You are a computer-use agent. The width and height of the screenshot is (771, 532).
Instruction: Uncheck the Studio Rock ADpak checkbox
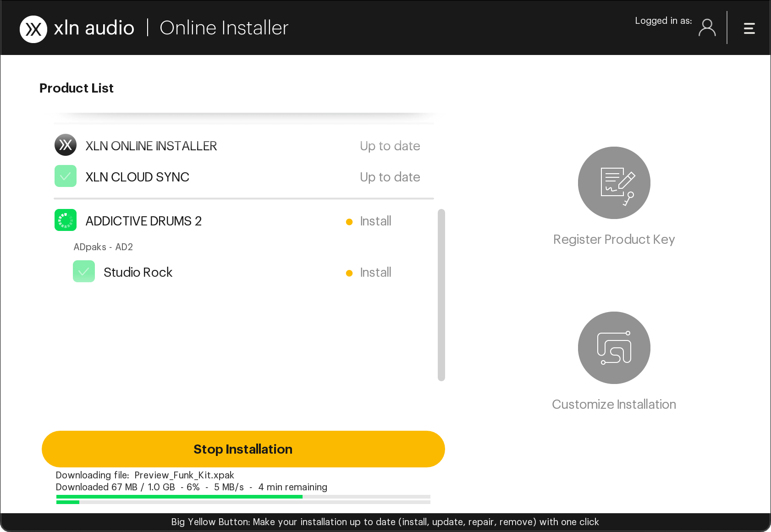(83, 271)
